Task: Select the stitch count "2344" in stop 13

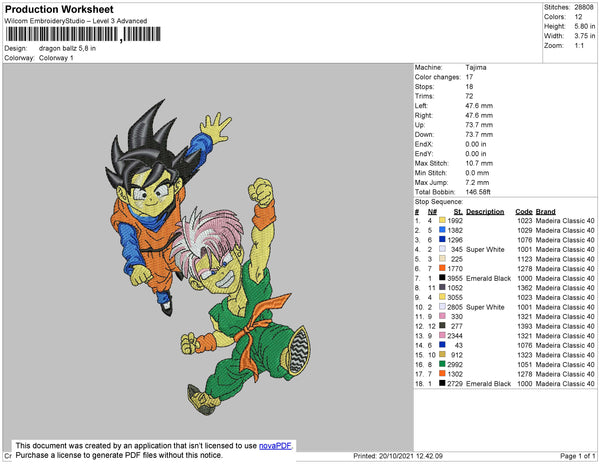Action: click(x=455, y=335)
